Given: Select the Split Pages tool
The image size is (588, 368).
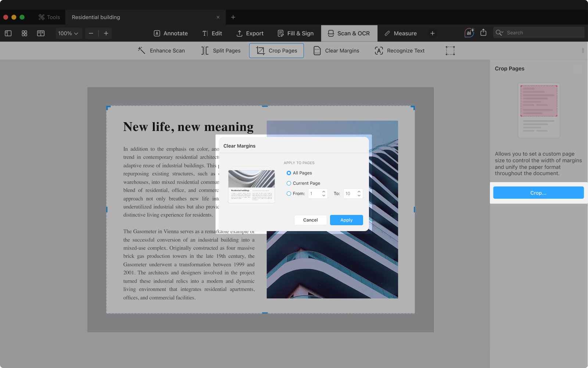Looking at the screenshot, I should (221, 51).
